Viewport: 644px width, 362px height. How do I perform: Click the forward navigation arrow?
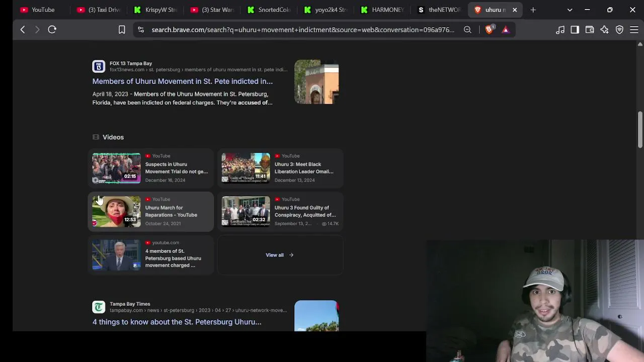(x=37, y=30)
